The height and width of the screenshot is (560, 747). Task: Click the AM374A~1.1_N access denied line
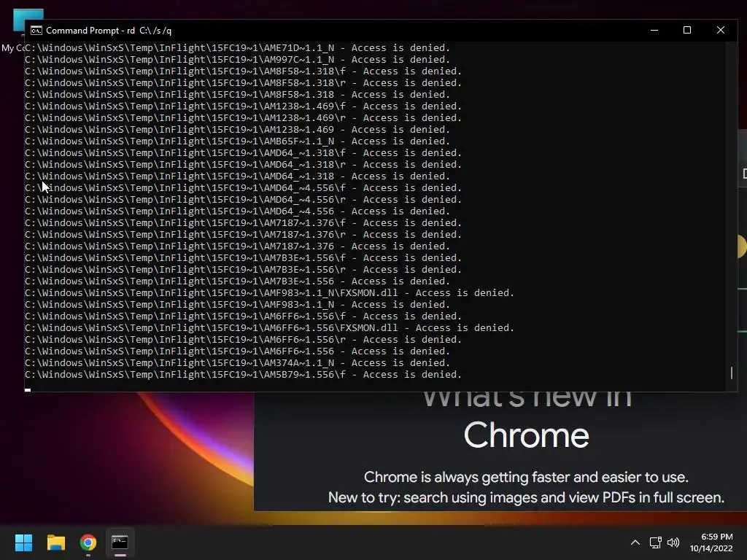point(237,363)
